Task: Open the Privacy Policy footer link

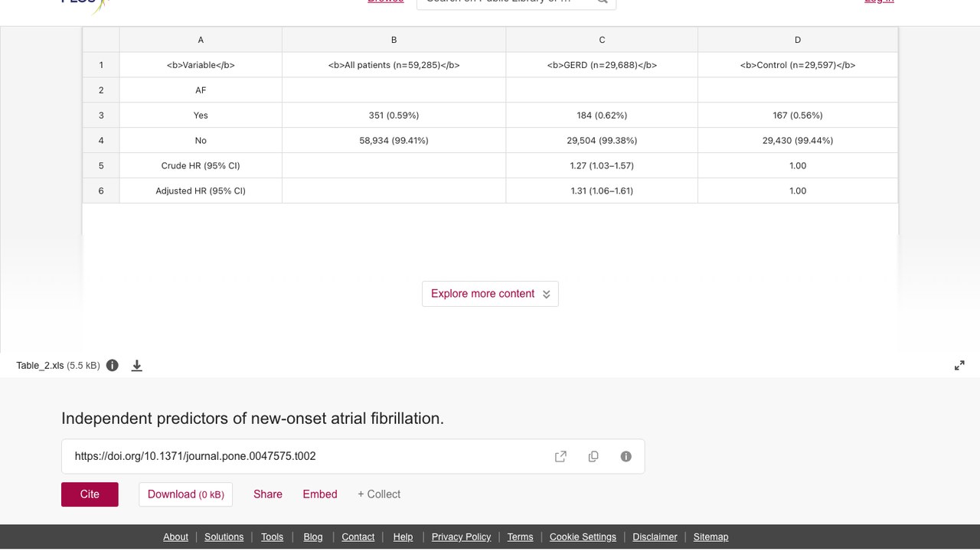Action: 461,536
